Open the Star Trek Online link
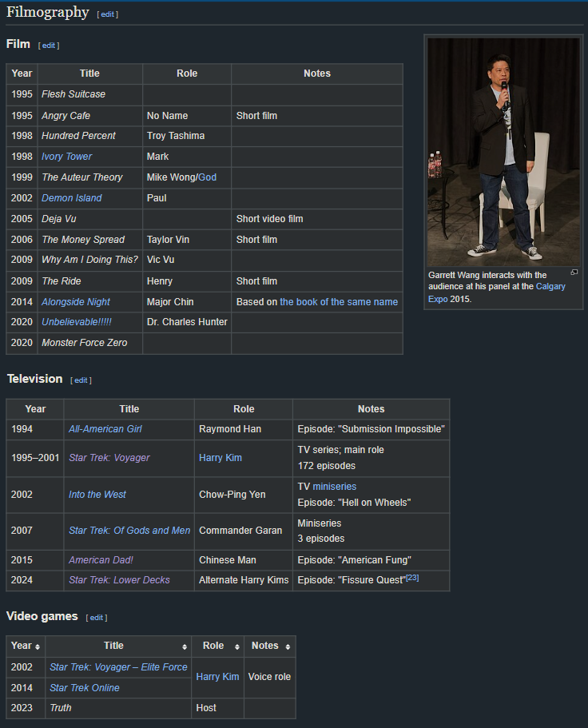588x728 pixels. pos(85,687)
